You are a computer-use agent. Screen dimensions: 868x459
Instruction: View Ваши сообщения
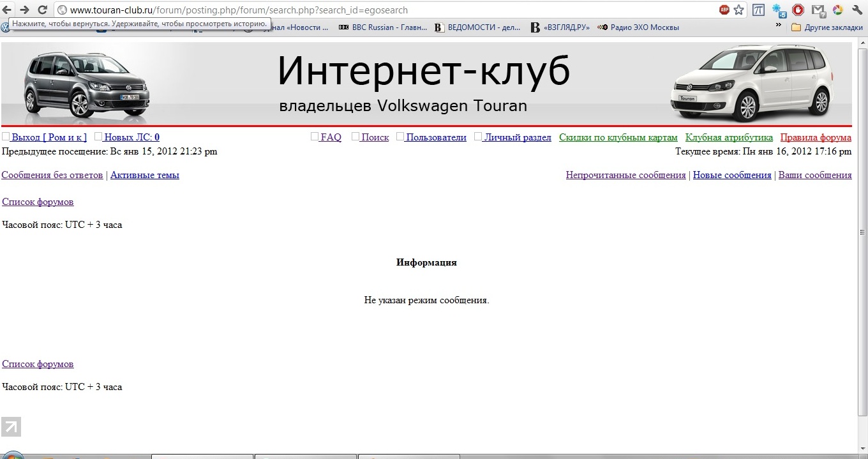(815, 175)
